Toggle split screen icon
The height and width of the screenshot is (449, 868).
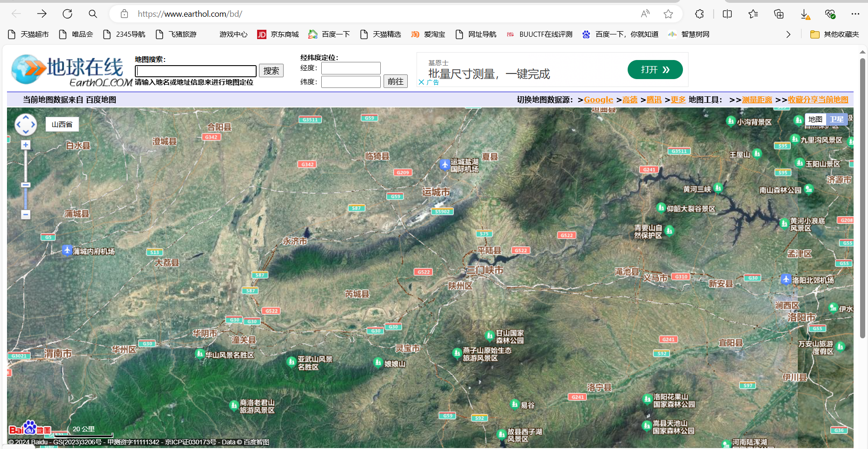pos(727,14)
